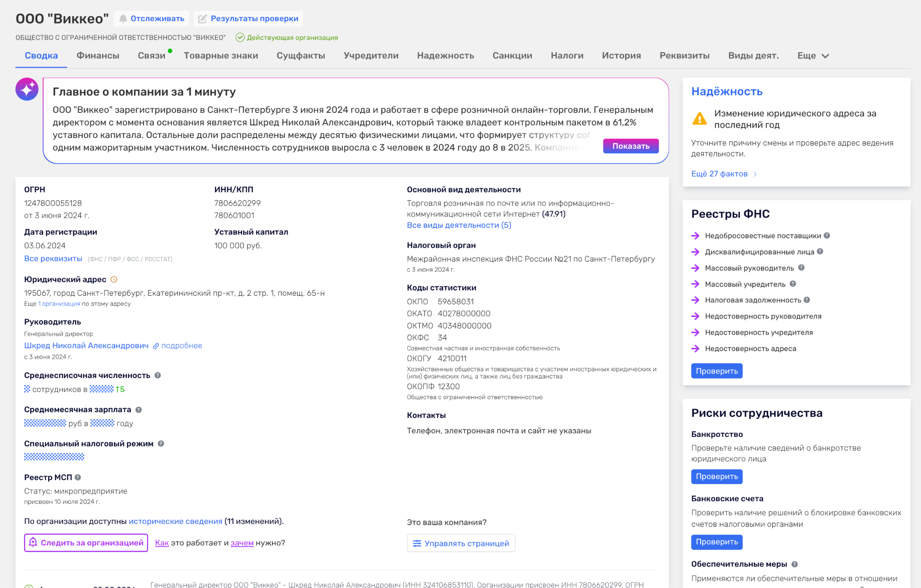Click help icon next to Массовый руководитель
Viewport: 921px width, 588px height.
pos(801,268)
